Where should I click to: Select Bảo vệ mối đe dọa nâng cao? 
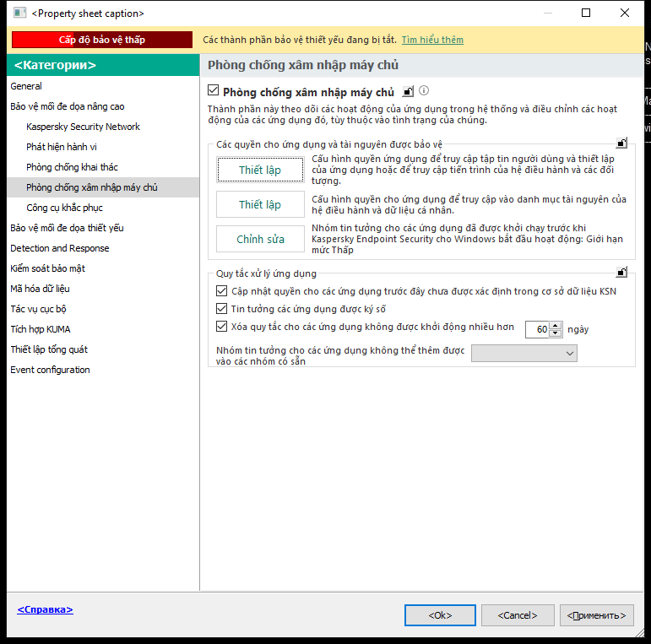103,106
